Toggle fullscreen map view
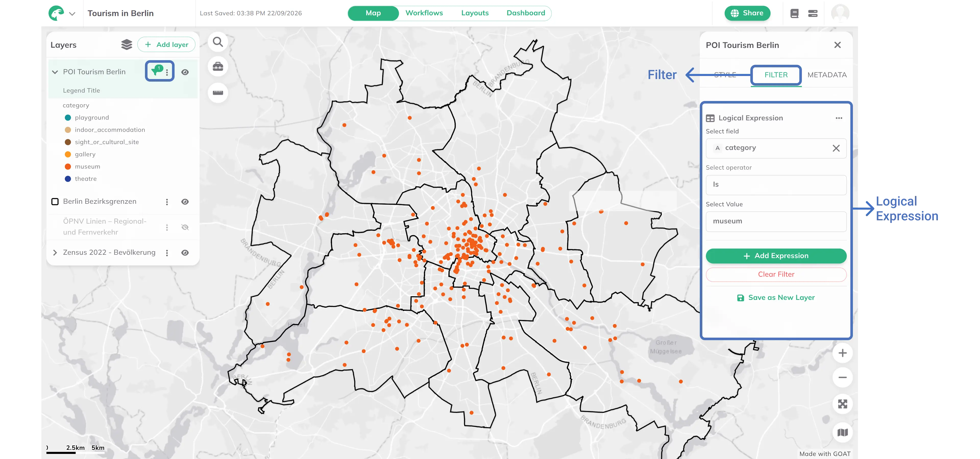The height and width of the screenshot is (459, 980). [x=842, y=404]
